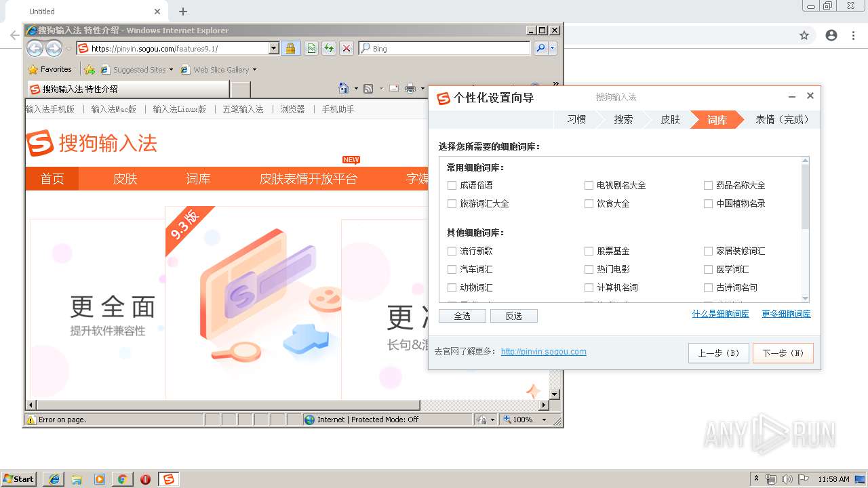Image resolution: width=868 pixels, height=488 pixels.
Task: Check the 流行新歌 dictionary
Action: pos(452,251)
